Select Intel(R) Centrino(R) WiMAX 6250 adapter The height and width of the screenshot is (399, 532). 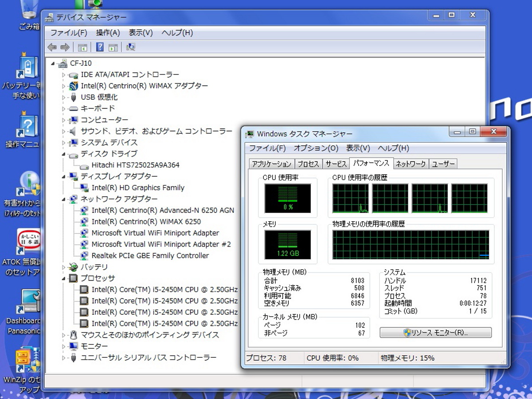[x=146, y=222]
